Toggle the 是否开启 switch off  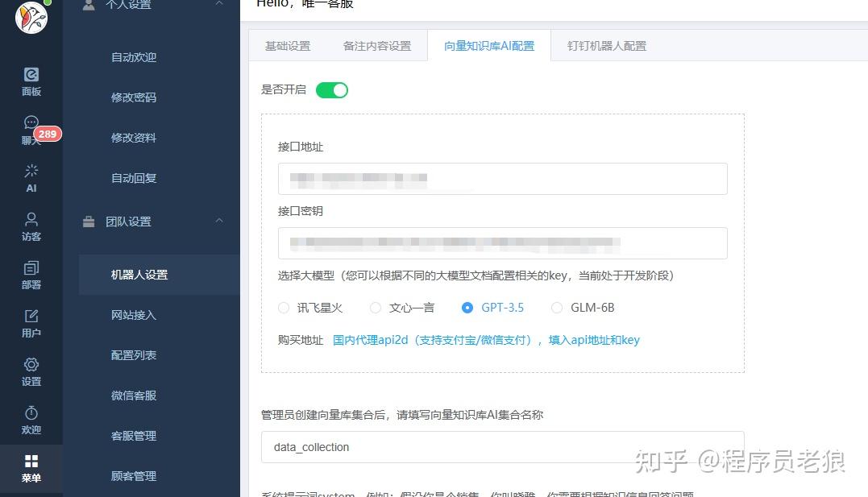[x=331, y=90]
